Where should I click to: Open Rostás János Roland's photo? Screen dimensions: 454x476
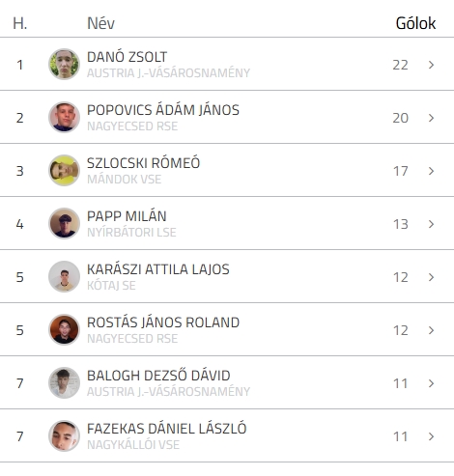tap(64, 330)
